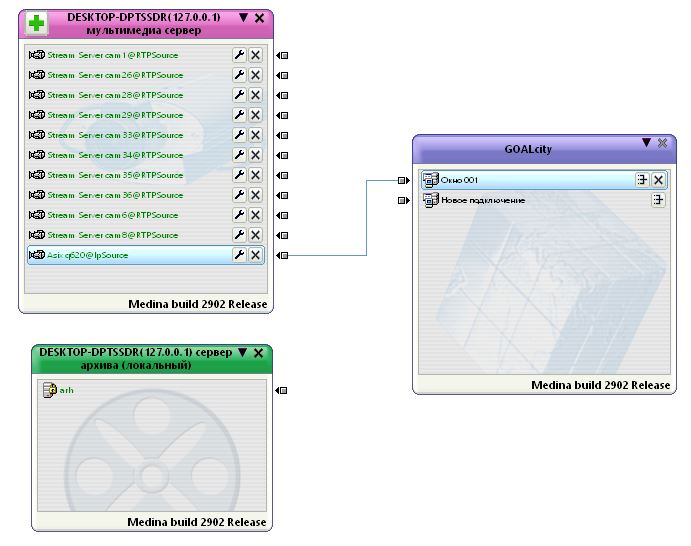Delete Окно 001 using its X button
Screen dimensions: 691x546
[x=658, y=180]
